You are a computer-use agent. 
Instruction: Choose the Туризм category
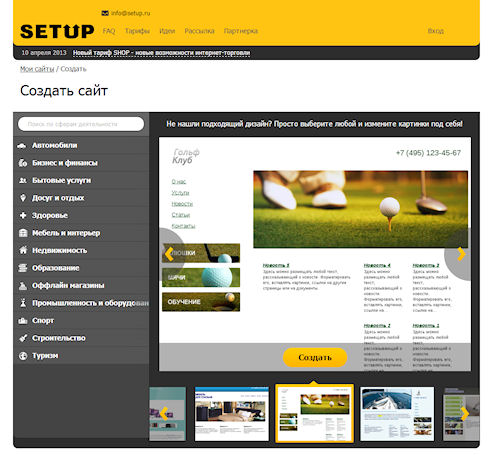(x=81, y=356)
